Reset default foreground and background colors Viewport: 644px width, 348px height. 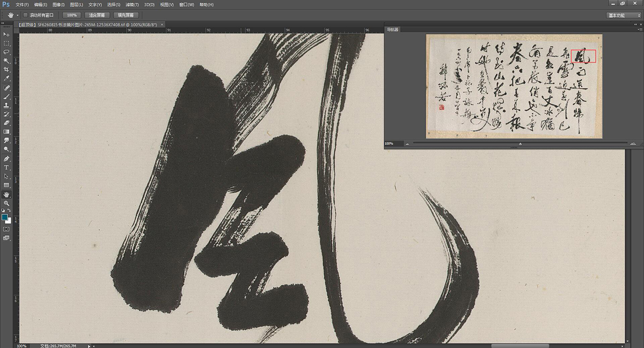(x=3, y=212)
